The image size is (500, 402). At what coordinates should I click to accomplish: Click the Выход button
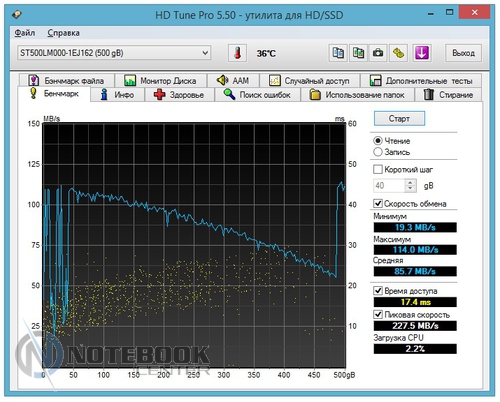[463, 53]
